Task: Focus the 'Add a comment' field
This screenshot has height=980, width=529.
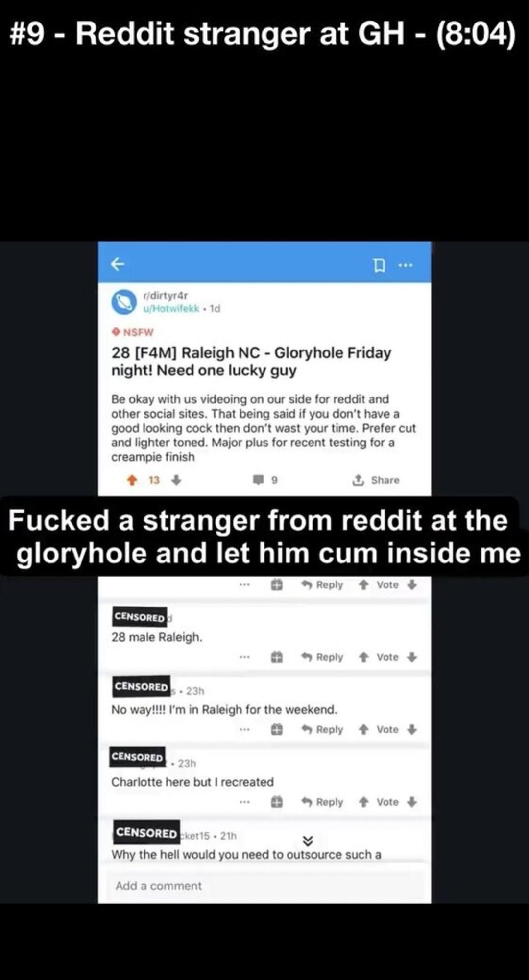Action: (x=264, y=886)
